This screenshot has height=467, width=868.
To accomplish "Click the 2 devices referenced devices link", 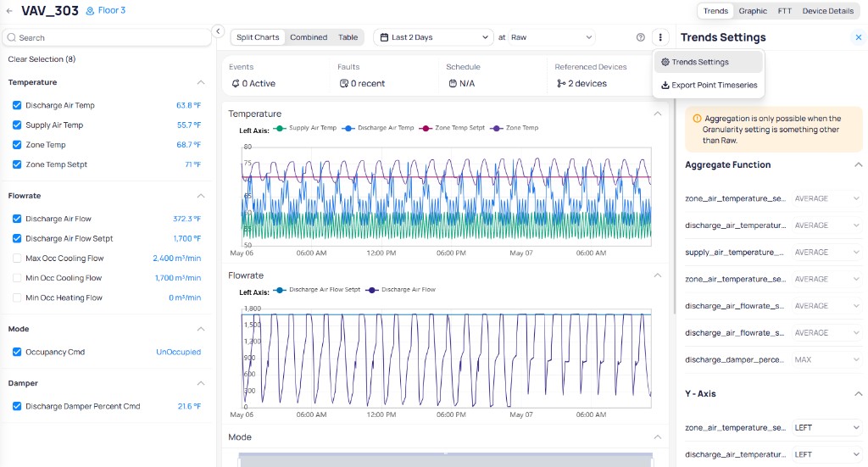I will (x=587, y=84).
